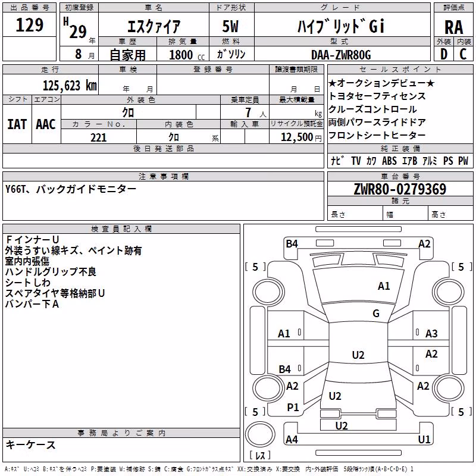Click grade ハイブリッドGi
Screen dimensions: 476x476
(341, 26)
